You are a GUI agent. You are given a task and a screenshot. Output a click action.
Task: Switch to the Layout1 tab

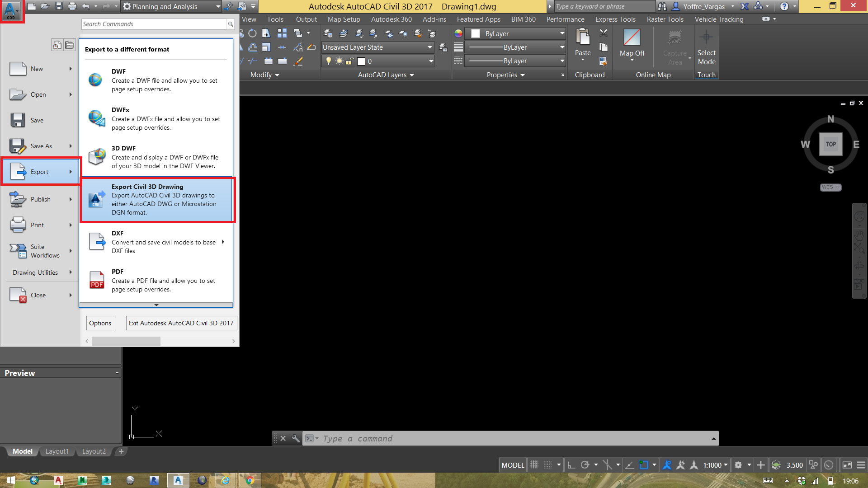point(57,451)
